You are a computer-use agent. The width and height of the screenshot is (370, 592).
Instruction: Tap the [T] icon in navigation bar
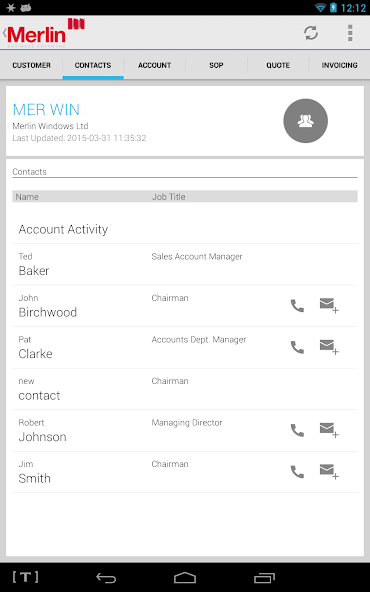pos(26,577)
